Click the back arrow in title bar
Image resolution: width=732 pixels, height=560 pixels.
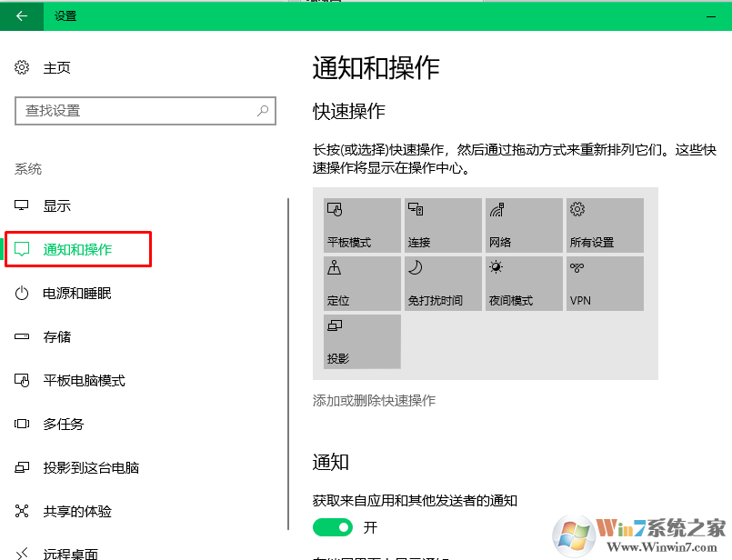point(22,16)
